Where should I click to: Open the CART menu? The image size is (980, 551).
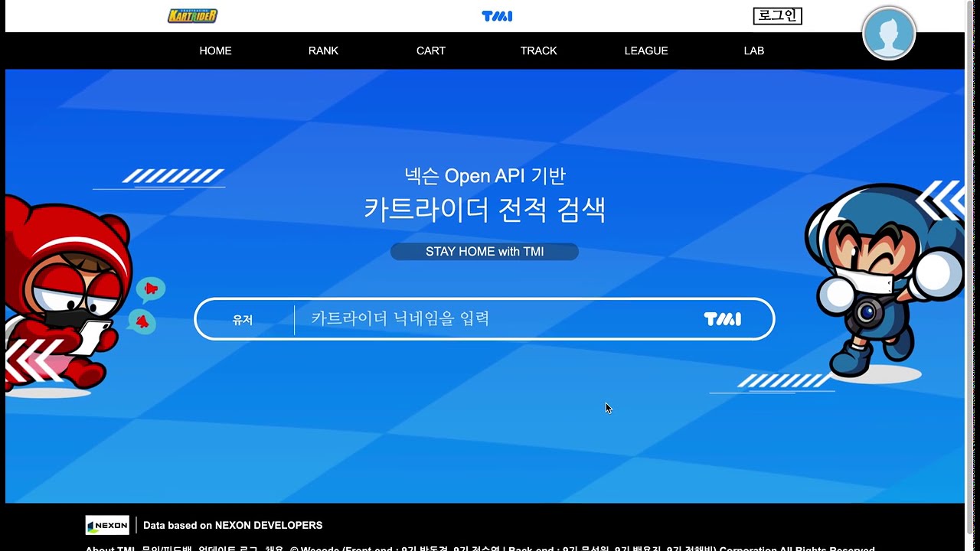point(431,51)
